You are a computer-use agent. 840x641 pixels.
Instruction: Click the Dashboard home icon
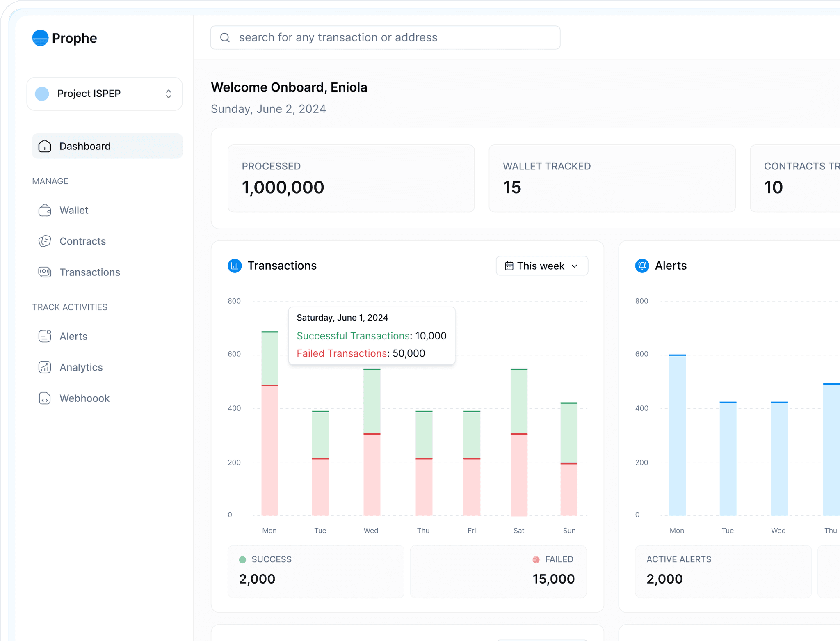45,146
